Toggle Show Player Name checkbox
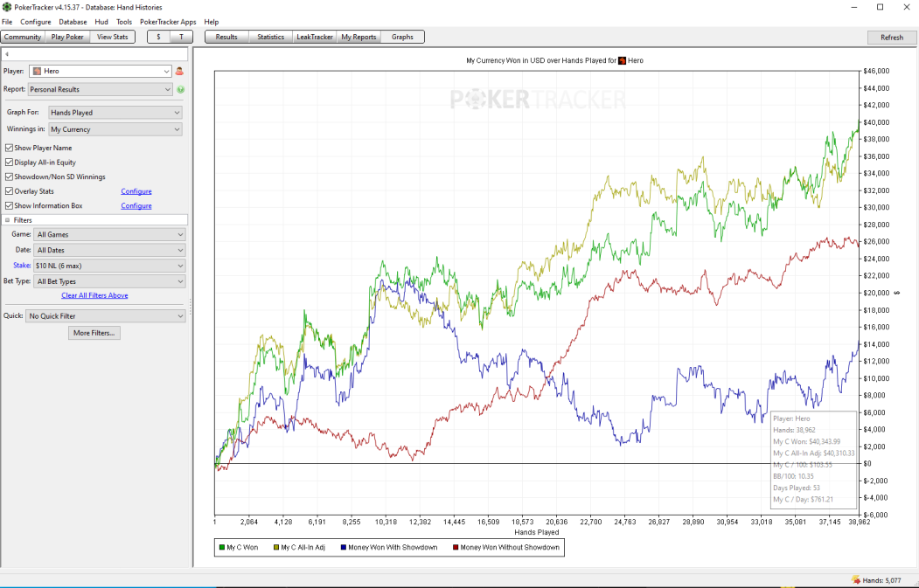Image resolution: width=919 pixels, height=588 pixels. pyautogui.click(x=9, y=148)
